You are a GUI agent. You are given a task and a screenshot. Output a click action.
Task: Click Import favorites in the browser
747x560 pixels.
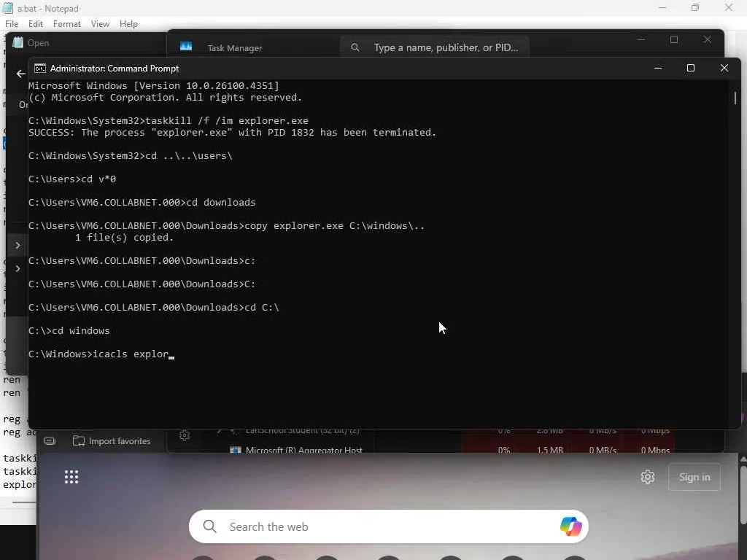point(112,441)
